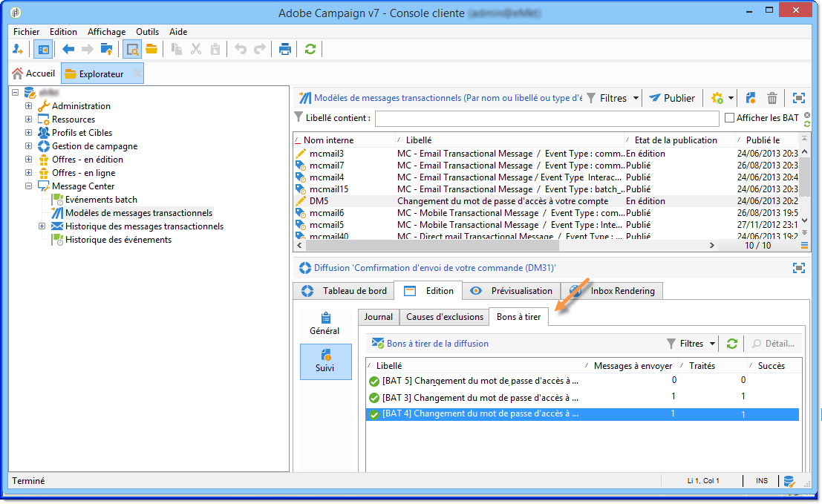Viewport: 822px width, 504px height.
Task: Open the Outils menu
Action: tap(147, 32)
